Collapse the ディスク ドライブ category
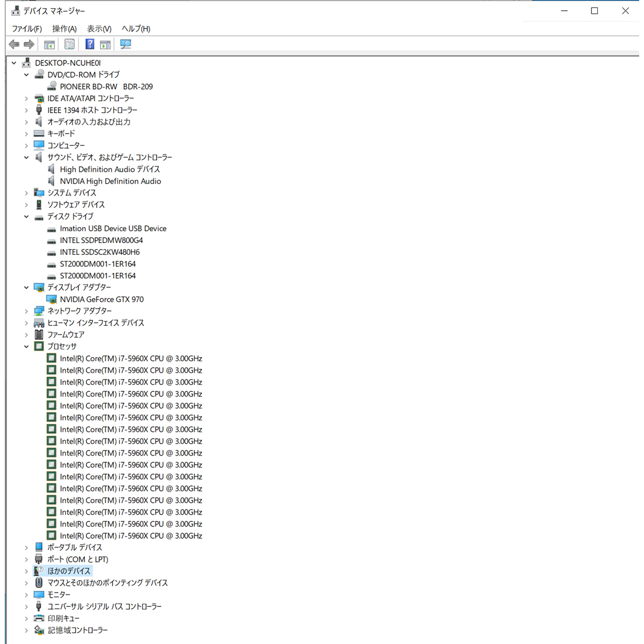Screen dimensions: 644x644 click(26, 216)
